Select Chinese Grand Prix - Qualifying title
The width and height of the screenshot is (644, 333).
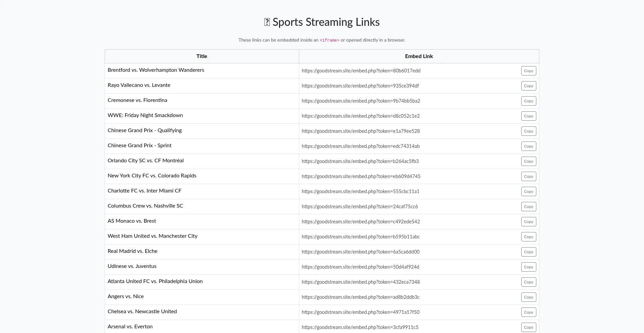[145, 130]
